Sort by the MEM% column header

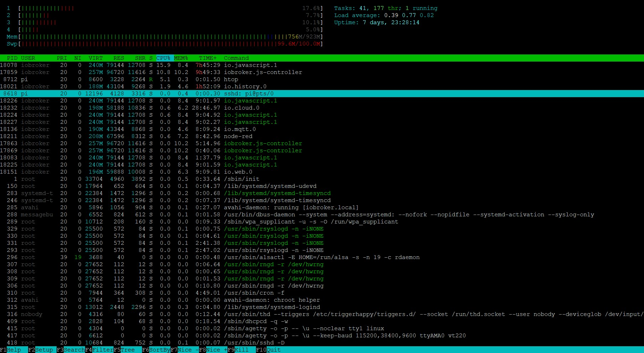181,58
